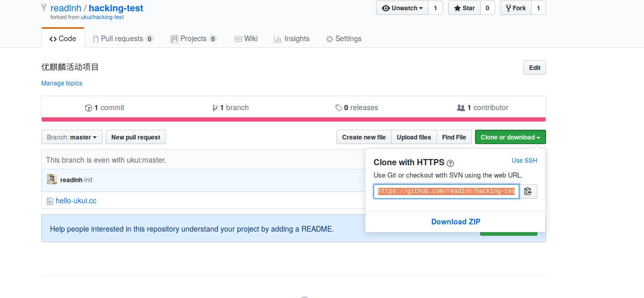Click the fork icon beside repository name
This screenshot has height=298, width=644.
coord(44,8)
